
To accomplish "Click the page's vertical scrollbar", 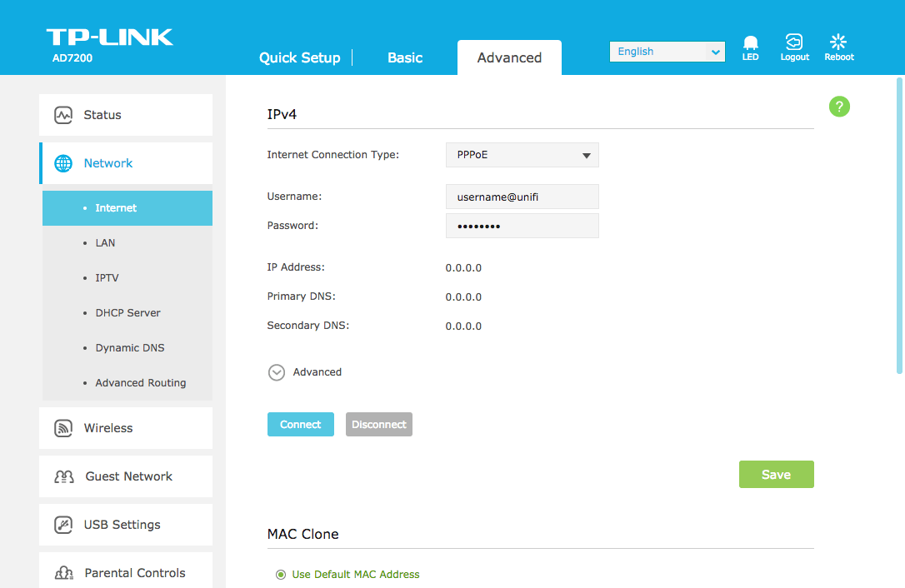I will point(899,225).
